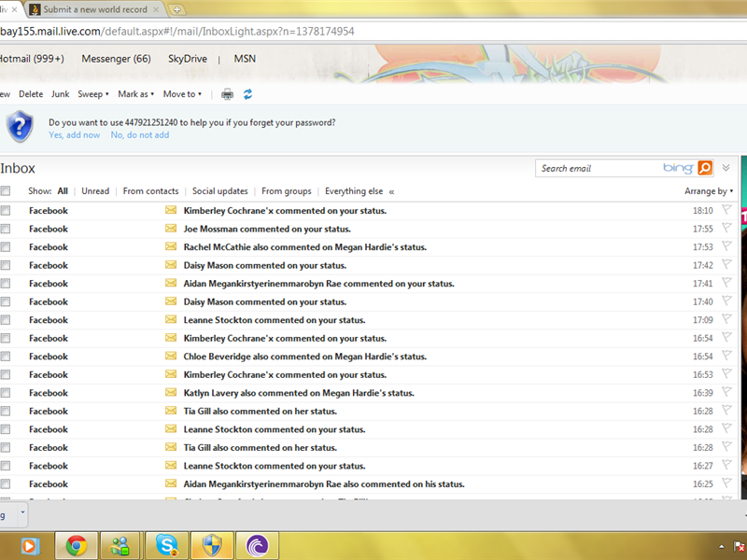Open Skype from the taskbar
Viewport: 747px width, 560px height.
[x=166, y=545]
